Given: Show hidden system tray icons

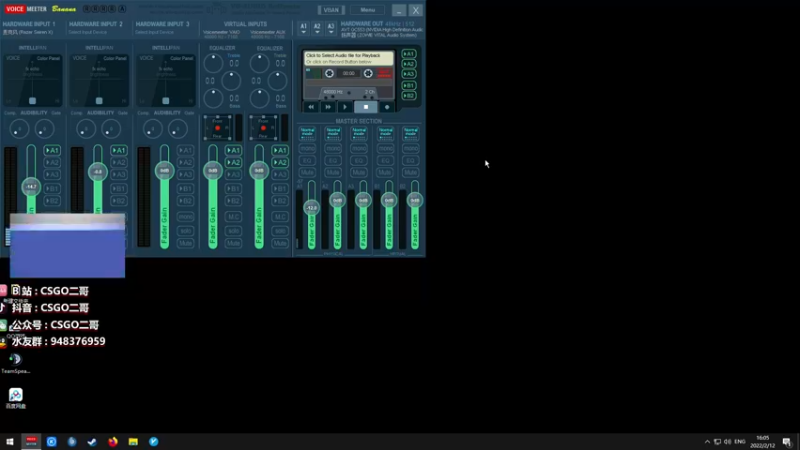Looking at the screenshot, I should click(x=707, y=442).
